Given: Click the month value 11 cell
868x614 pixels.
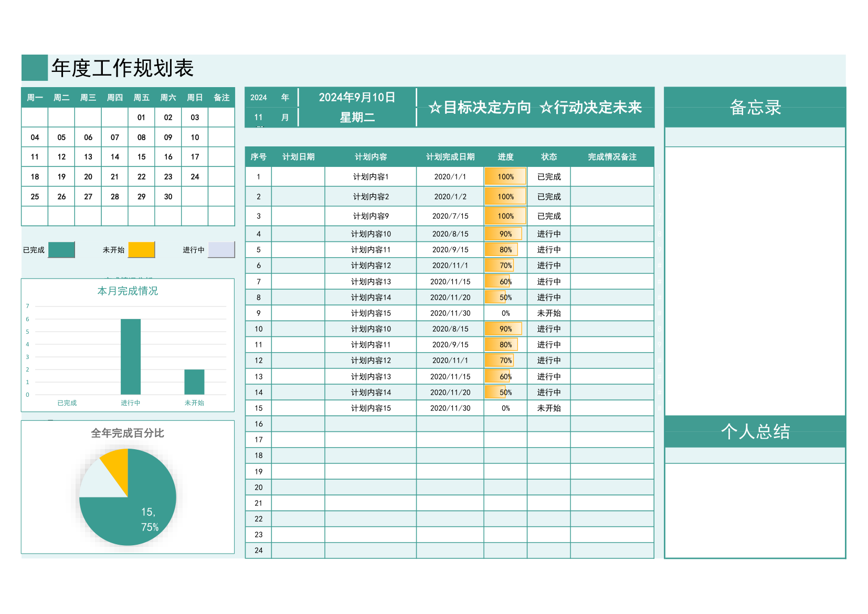Looking at the screenshot, I should [258, 118].
